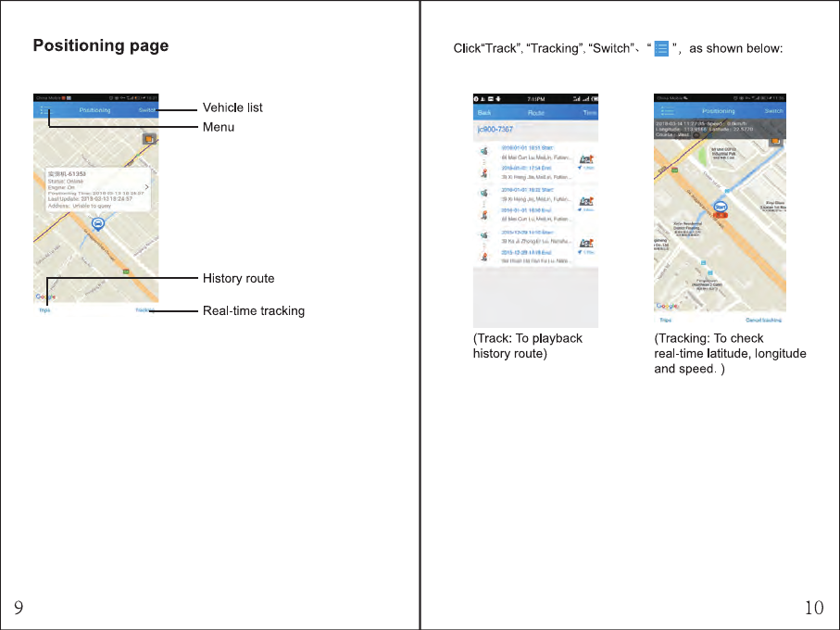Image resolution: width=840 pixels, height=630 pixels.
Task: Click the start car icon of the first trip
Action: click(483, 150)
